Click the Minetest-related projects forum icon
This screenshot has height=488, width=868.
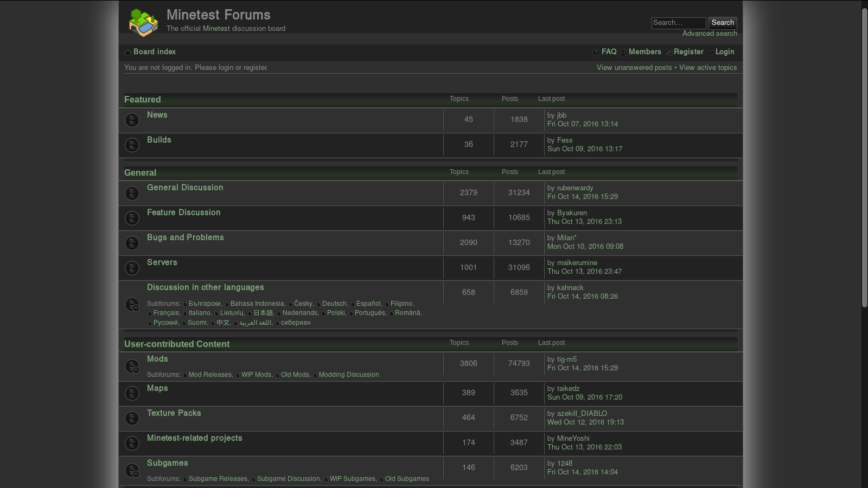tap(132, 443)
